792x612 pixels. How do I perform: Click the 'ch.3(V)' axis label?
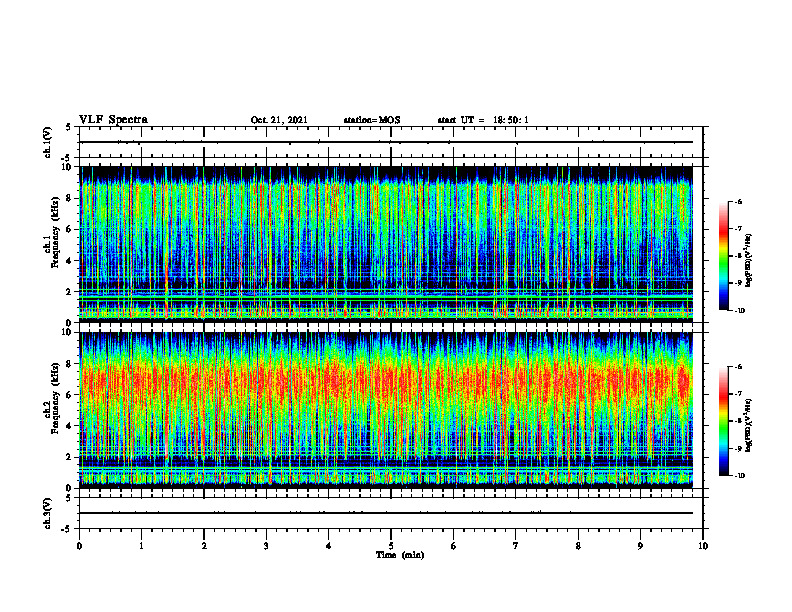[47, 513]
